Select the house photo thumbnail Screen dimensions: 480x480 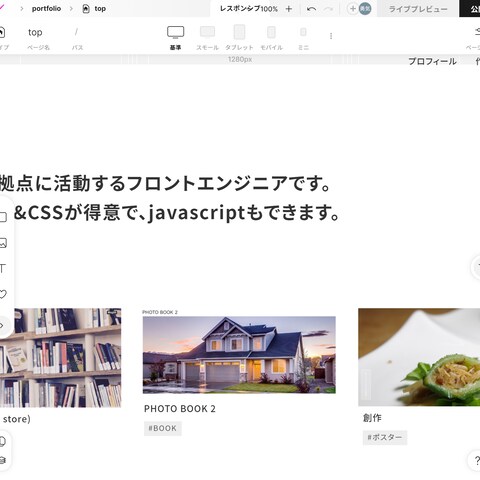pyautogui.click(x=239, y=355)
